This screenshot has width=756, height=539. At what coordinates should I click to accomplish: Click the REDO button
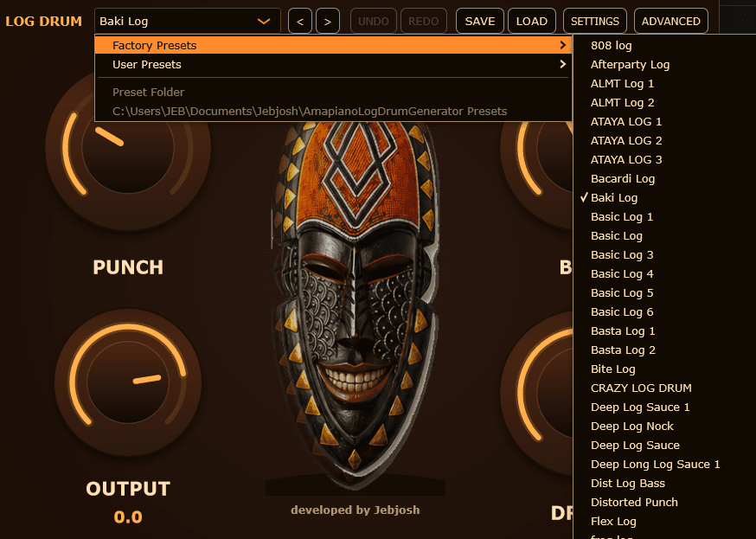423,22
